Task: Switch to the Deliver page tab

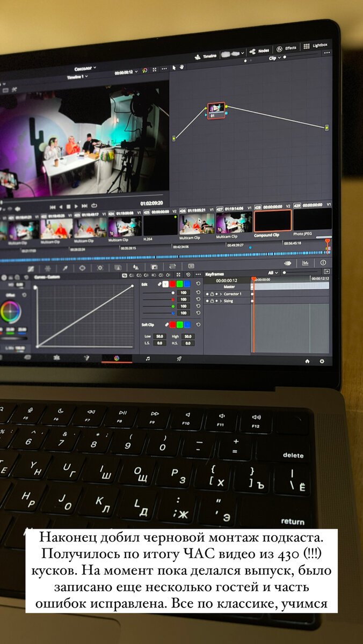Action: [x=179, y=358]
